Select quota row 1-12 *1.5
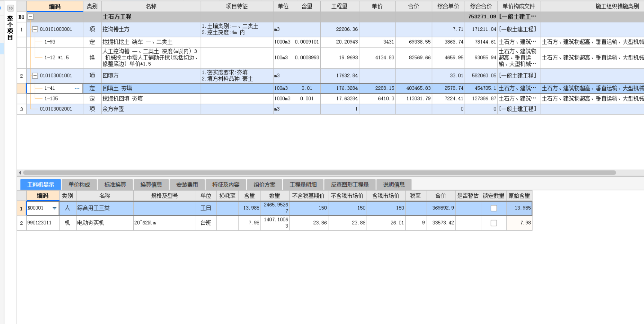 click(x=330, y=58)
